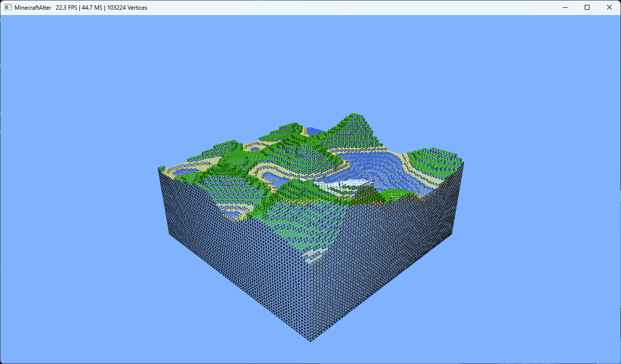Click the MinecraftAlter app icon in title bar

click(8, 7)
